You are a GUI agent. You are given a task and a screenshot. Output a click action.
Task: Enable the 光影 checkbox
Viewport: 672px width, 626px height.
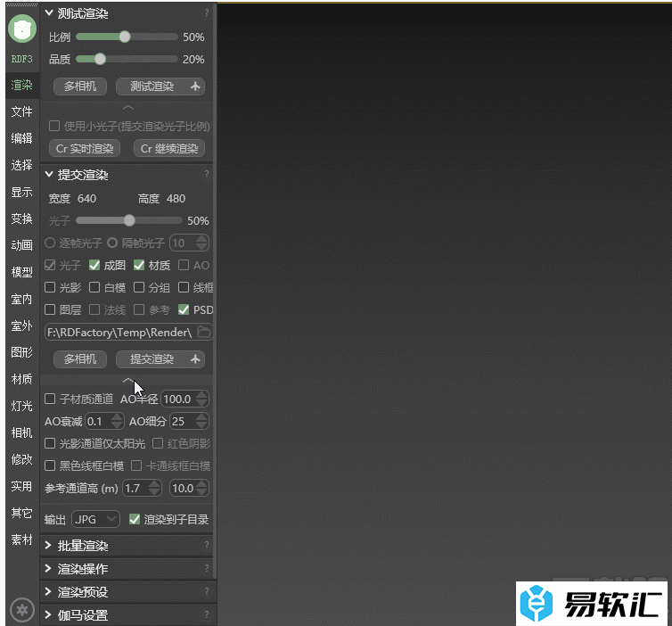point(50,287)
